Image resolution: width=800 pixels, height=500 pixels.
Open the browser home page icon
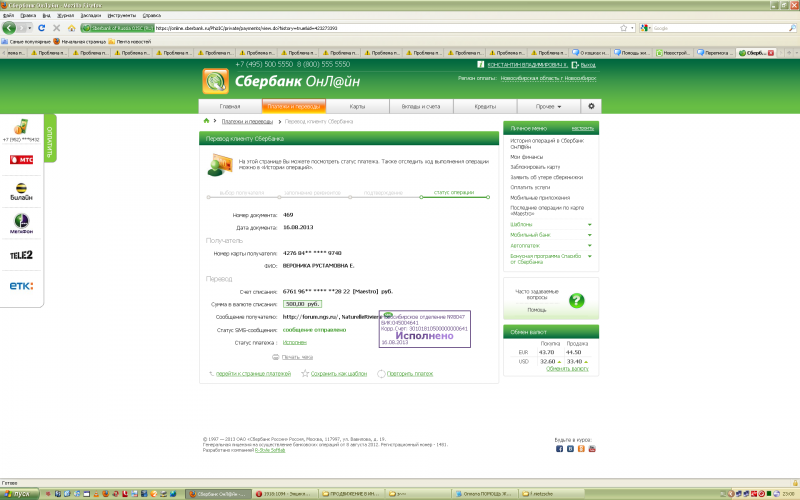(x=71, y=28)
